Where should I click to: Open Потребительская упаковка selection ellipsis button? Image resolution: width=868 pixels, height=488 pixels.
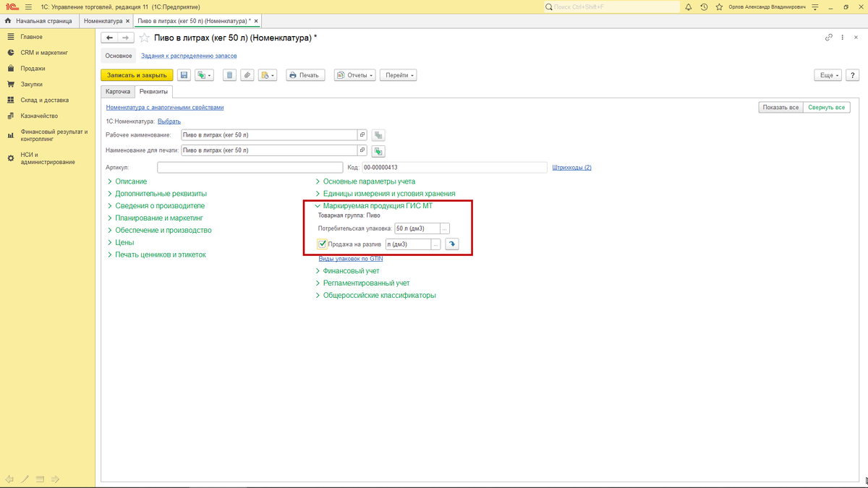(445, 228)
